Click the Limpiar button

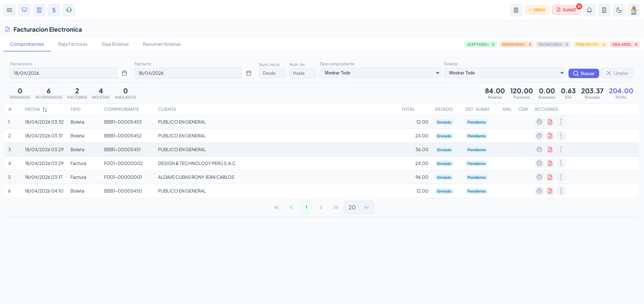pyautogui.click(x=617, y=73)
